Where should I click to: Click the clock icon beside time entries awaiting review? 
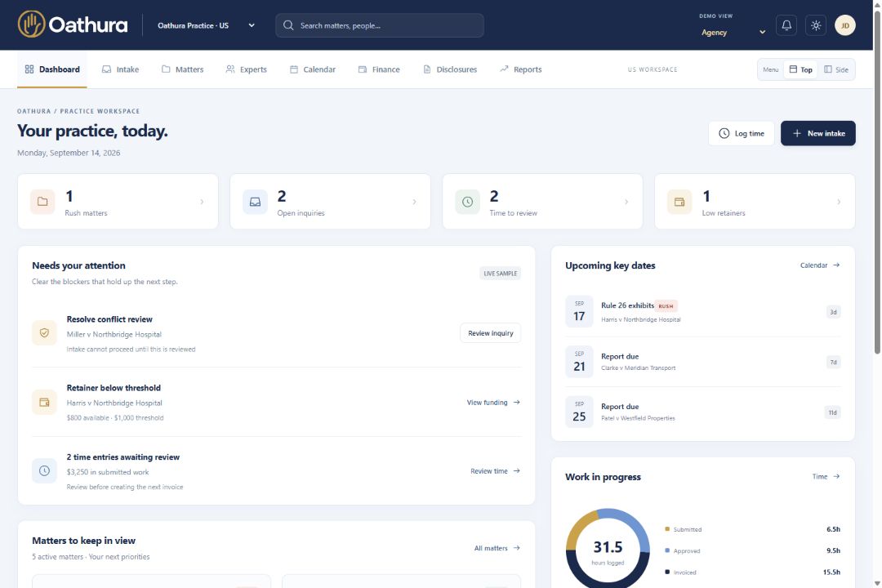44,470
